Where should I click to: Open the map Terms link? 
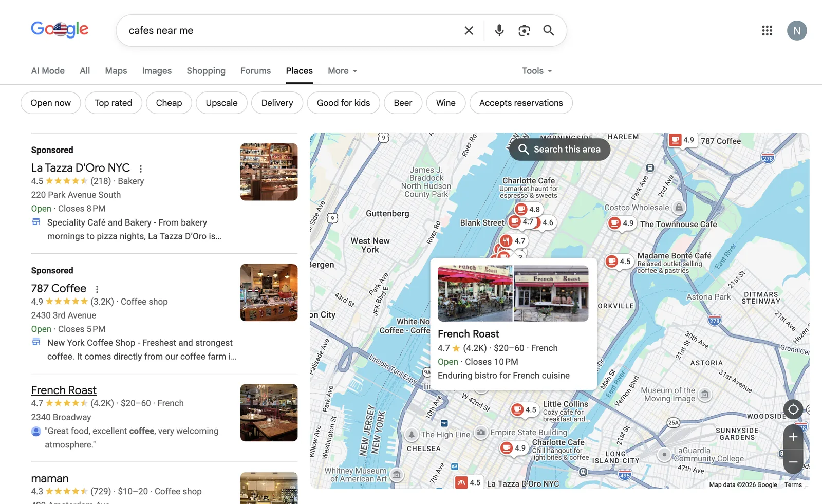click(793, 484)
